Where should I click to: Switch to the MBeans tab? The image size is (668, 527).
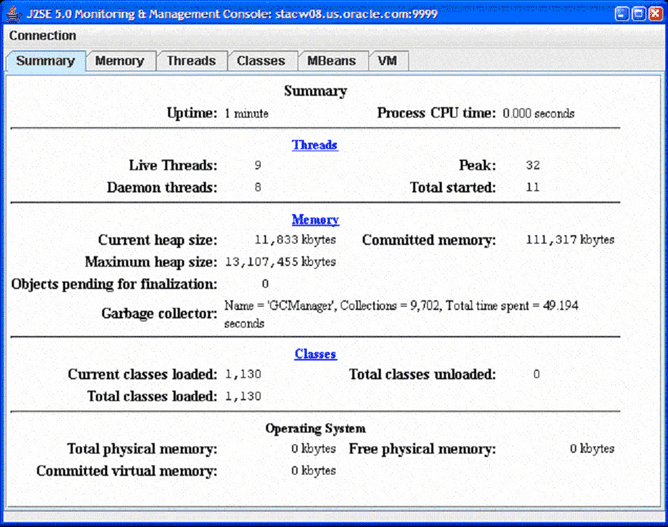point(331,61)
